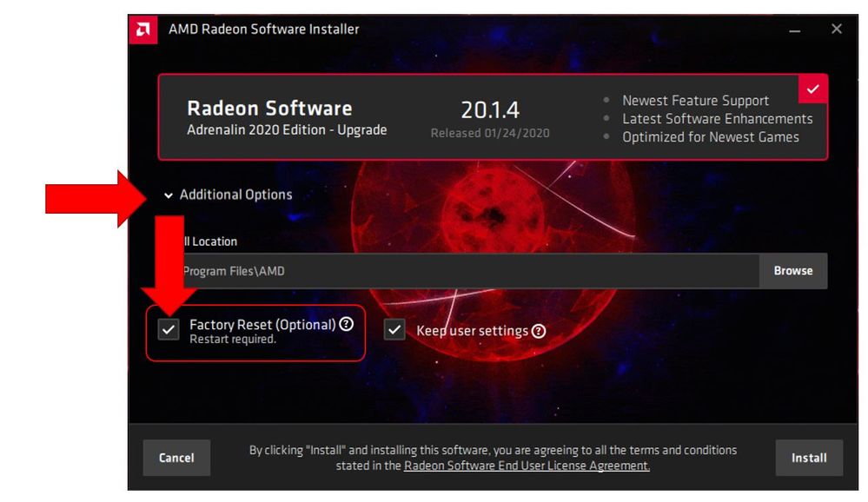This screenshot has width=868, height=502.
Task: Open the Factory Reset help question mark
Action: [x=347, y=324]
